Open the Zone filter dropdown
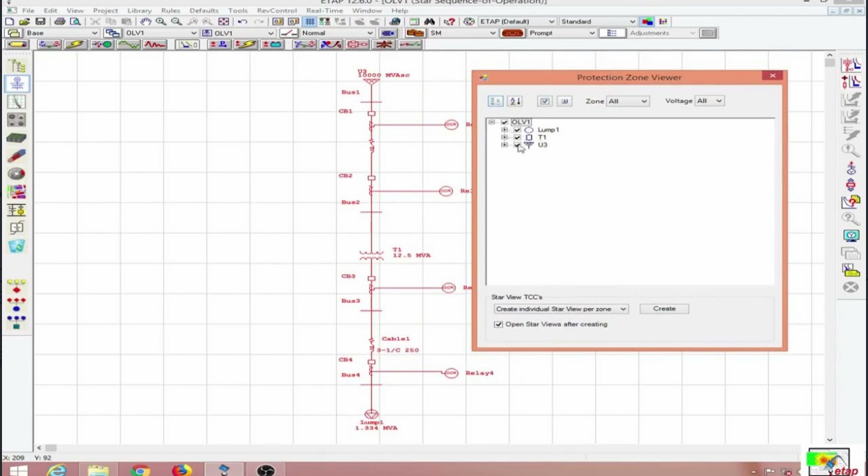 coord(627,101)
